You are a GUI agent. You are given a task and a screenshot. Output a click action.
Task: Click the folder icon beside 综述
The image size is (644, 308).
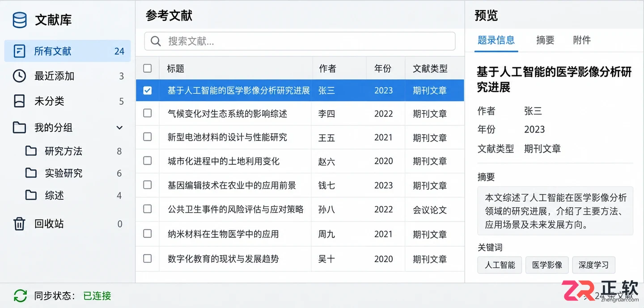pyautogui.click(x=31, y=195)
